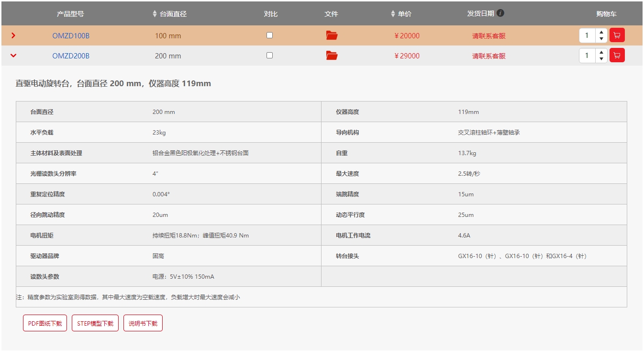Decrease quantity for OMZD200B with the down arrow
This screenshot has width=644, height=351.
(601, 59)
